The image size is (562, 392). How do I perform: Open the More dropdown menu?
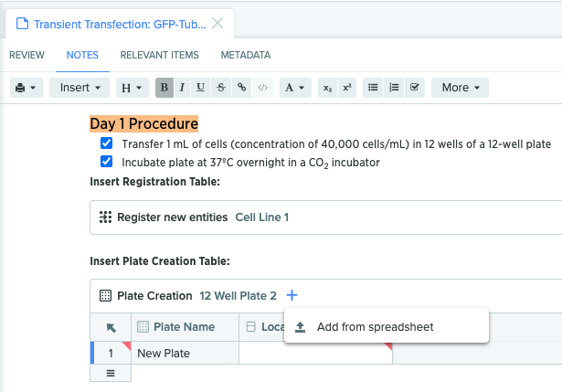pyautogui.click(x=461, y=88)
